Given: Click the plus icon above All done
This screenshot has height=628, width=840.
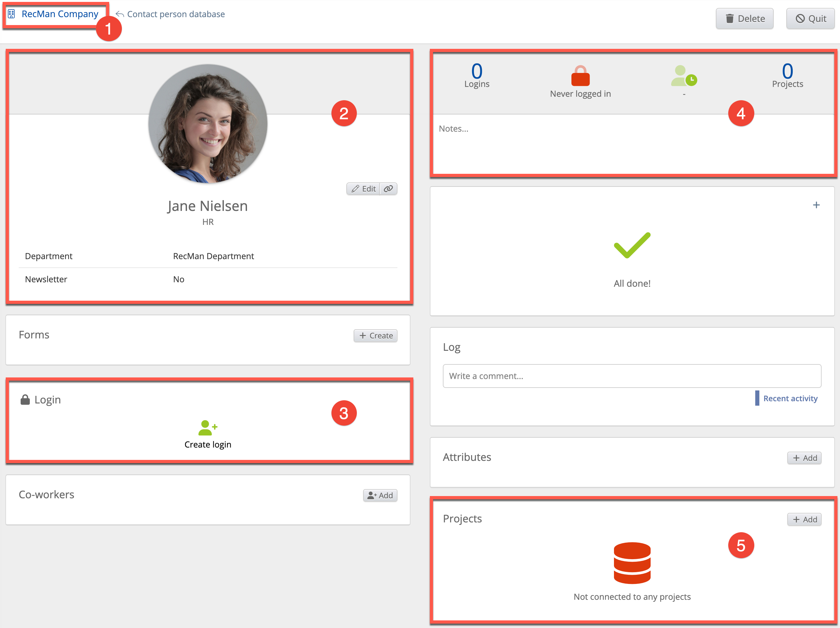Looking at the screenshot, I should (x=816, y=205).
